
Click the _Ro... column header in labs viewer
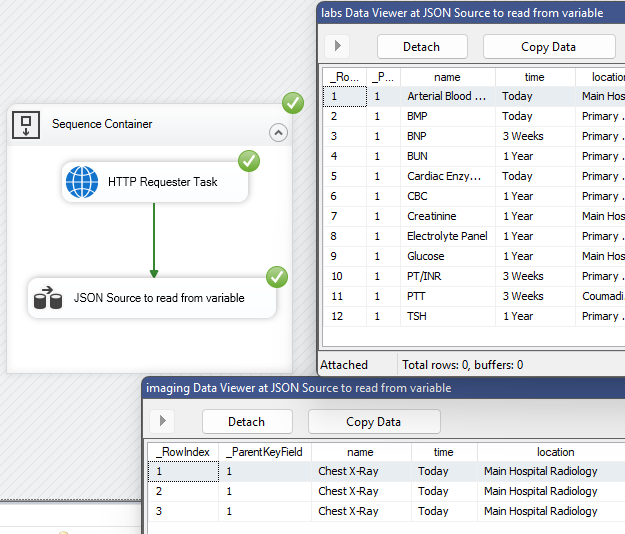tap(344, 77)
